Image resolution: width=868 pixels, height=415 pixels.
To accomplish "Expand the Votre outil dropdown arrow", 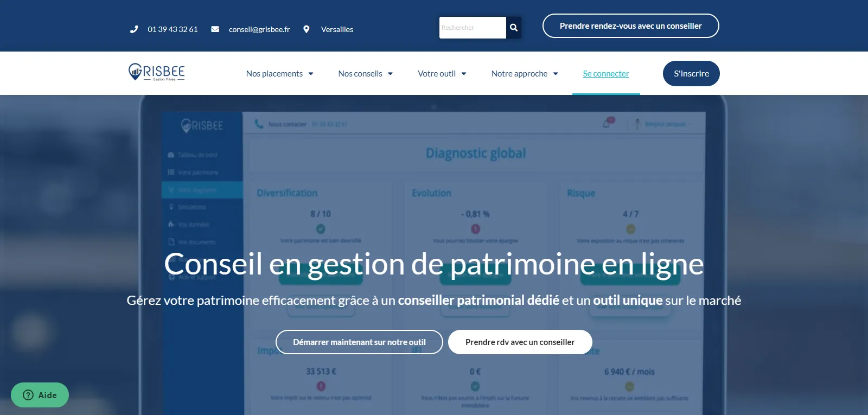I will [464, 74].
